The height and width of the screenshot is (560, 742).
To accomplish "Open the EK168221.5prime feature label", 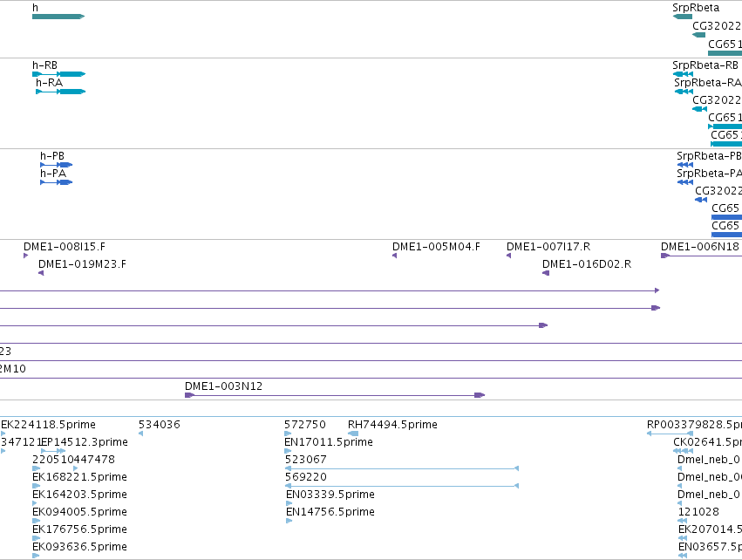I will [79, 476].
